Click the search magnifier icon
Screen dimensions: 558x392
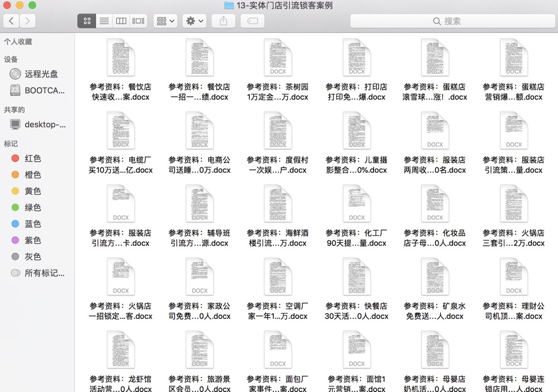coord(436,20)
